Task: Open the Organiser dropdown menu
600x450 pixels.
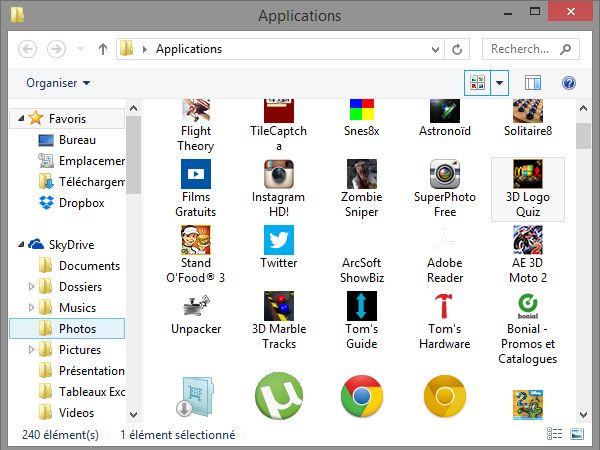Action: [58, 83]
